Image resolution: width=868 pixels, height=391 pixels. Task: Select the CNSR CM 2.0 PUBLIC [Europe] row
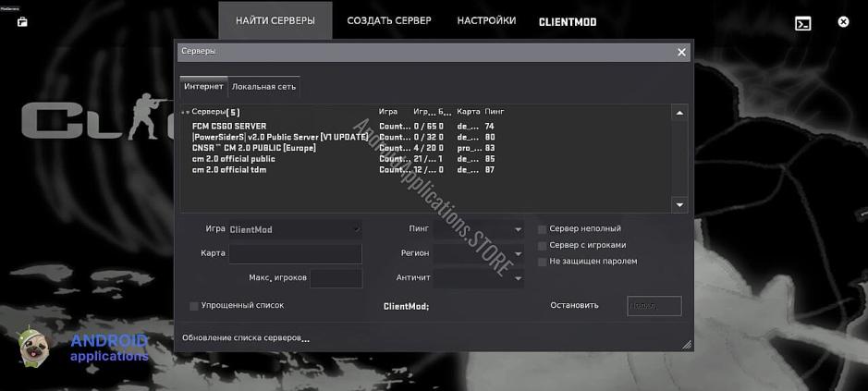point(426,149)
